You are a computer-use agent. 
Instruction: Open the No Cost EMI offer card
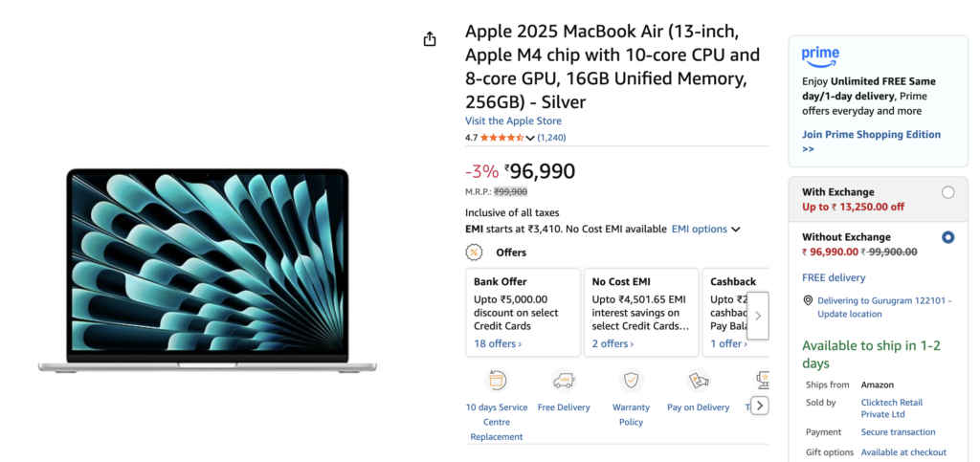(x=640, y=313)
